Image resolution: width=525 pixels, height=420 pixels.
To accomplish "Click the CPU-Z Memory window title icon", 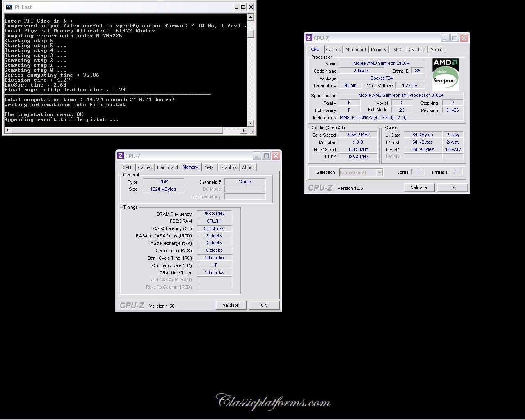I will pyautogui.click(x=121, y=156).
